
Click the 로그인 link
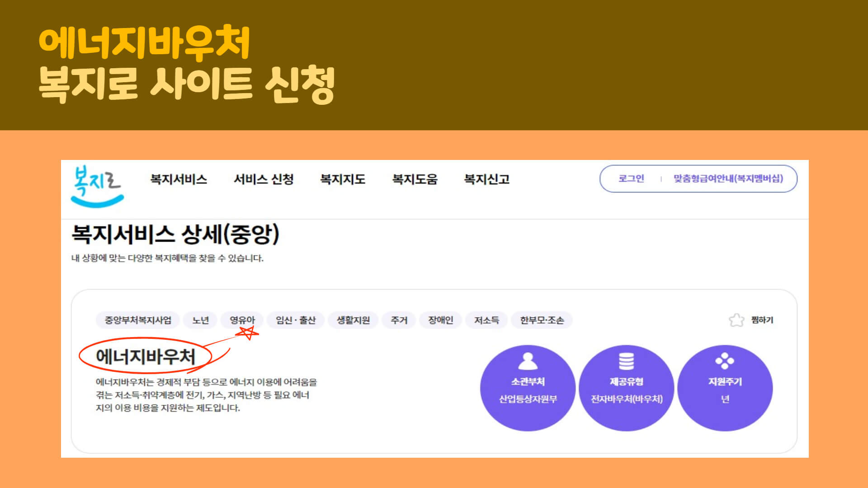pyautogui.click(x=631, y=178)
